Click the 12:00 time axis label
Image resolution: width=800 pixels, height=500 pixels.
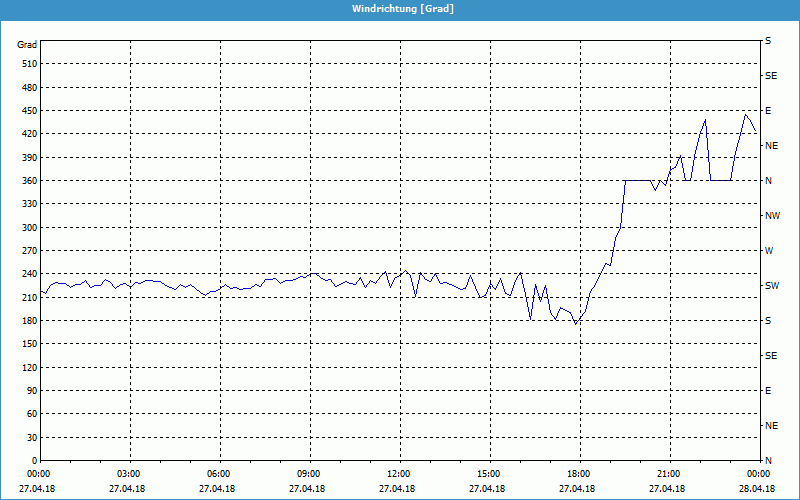click(398, 474)
